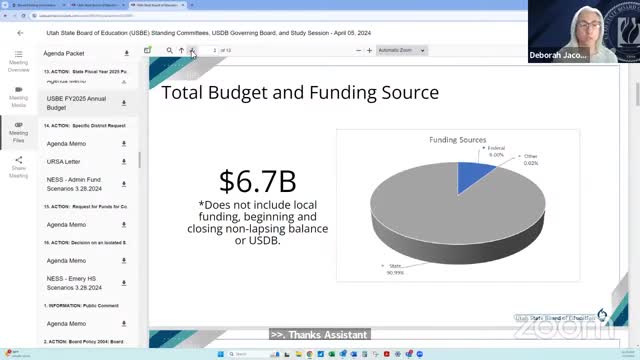
Task: Click the PDF document vertical scrollbar
Action: [x=637, y=94]
